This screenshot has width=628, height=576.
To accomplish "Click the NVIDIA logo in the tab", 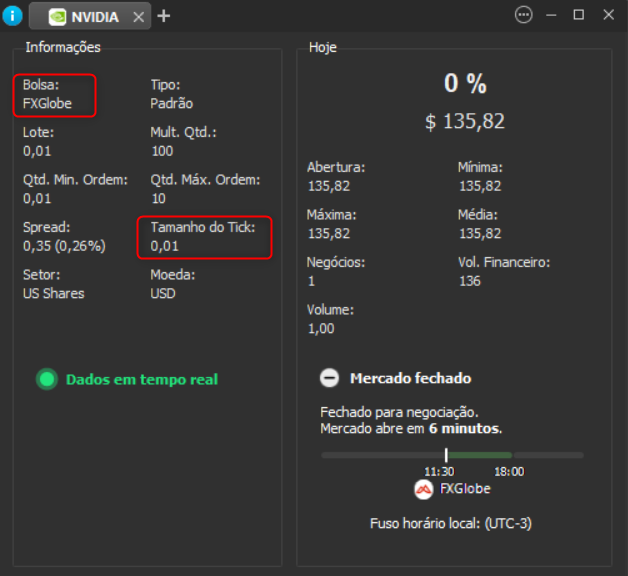I will point(59,16).
